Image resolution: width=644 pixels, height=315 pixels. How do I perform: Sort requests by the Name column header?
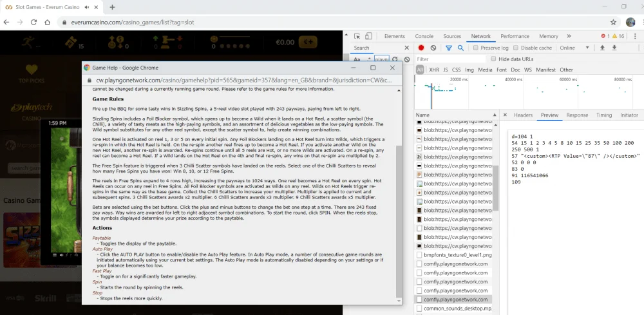[x=456, y=115]
